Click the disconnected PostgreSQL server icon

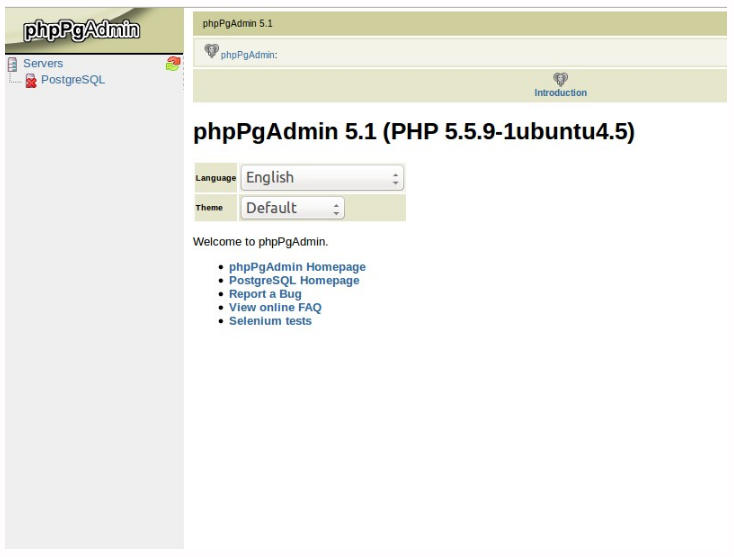pyautogui.click(x=31, y=81)
